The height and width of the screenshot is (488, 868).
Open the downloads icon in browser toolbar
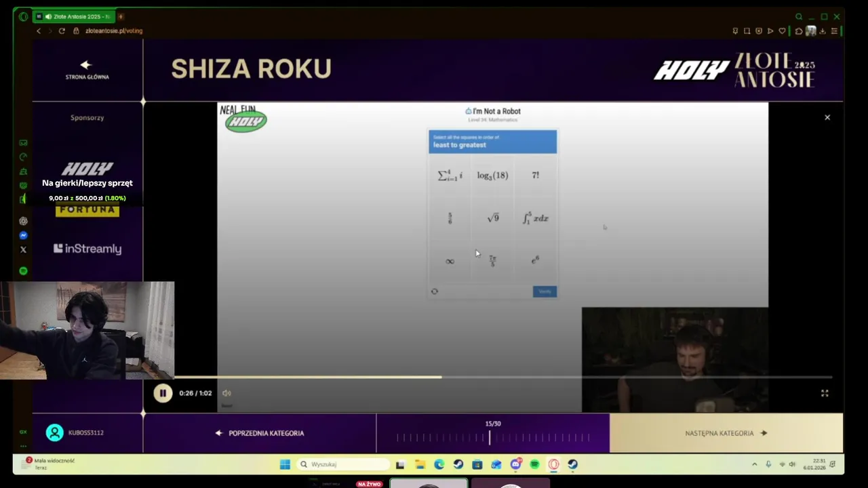[x=822, y=30]
